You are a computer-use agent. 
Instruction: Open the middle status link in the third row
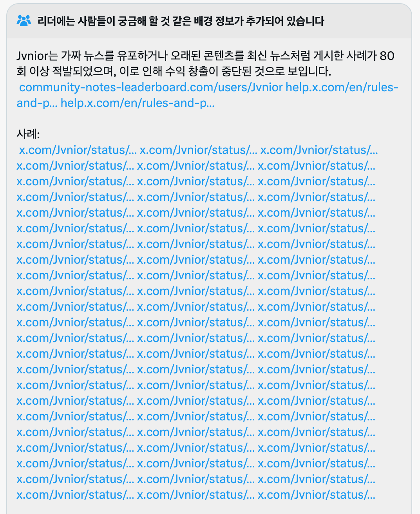pyautogui.click(x=196, y=181)
